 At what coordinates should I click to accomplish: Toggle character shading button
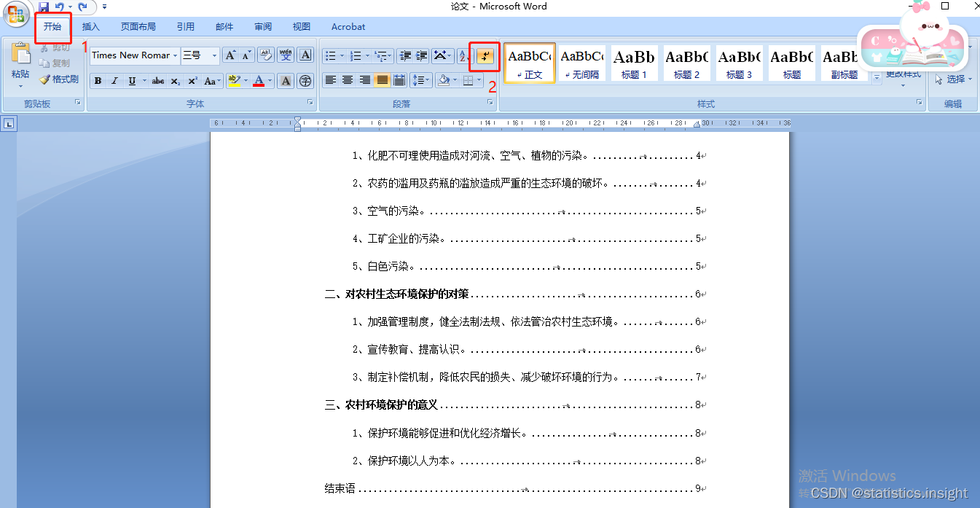tap(286, 81)
